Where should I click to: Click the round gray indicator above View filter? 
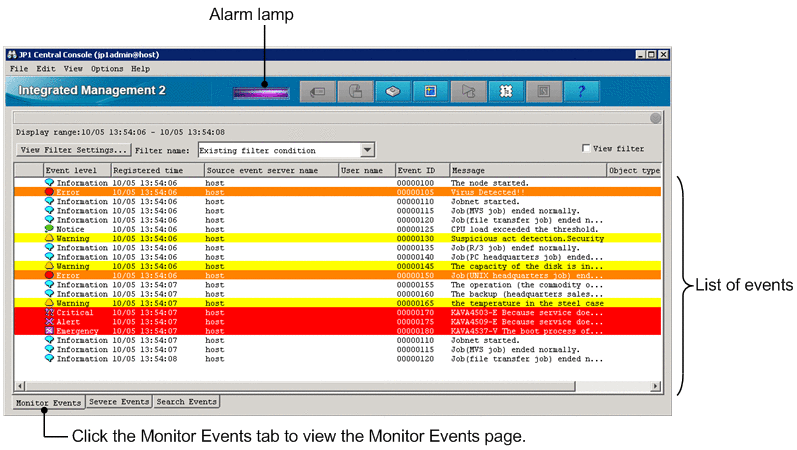tap(655, 118)
